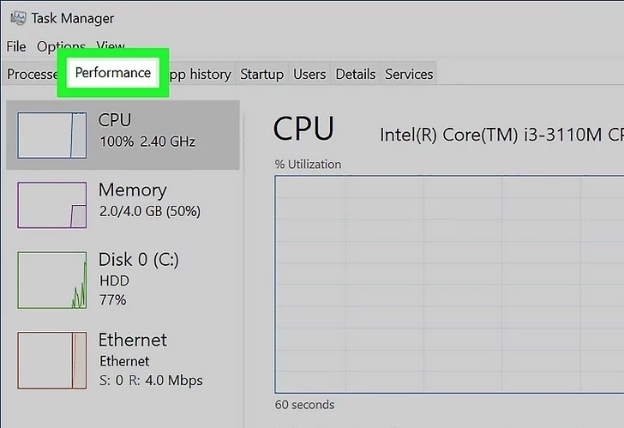Go to the Users tab
The width and height of the screenshot is (624, 428).
[x=309, y=74]
